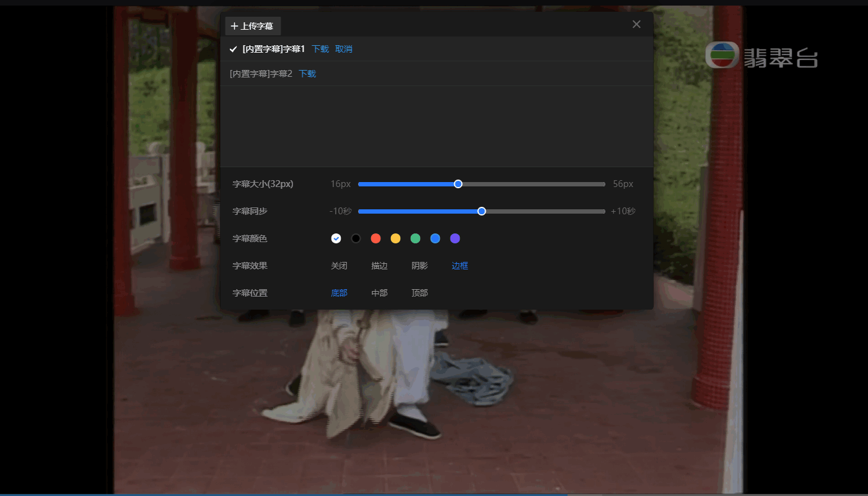868x496 pixels.
Task: Download the 字幕1 subtitle file
Action: (x=320, y=48)
